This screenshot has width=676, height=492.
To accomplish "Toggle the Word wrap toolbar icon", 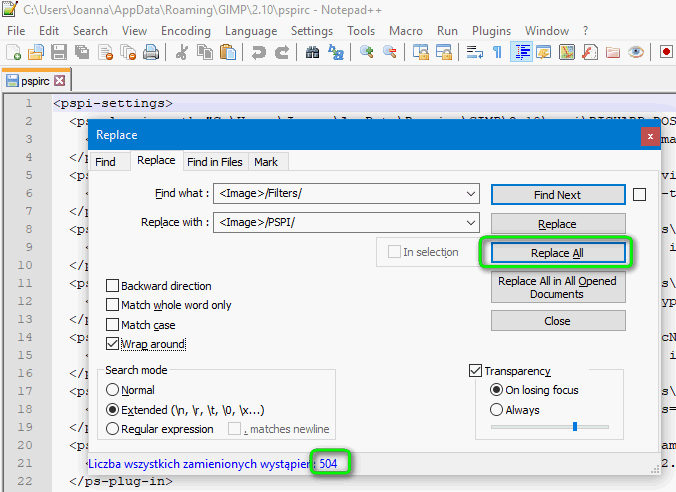I will tap(475, 53).
